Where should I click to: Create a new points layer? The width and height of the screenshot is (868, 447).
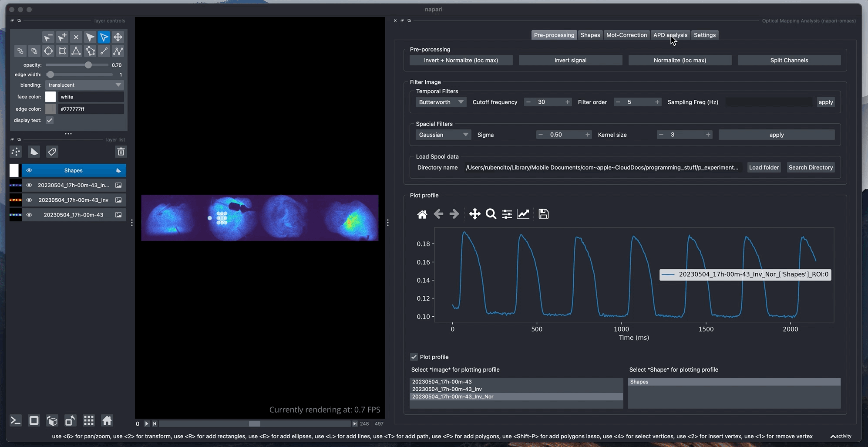pyautogui.click(x=16, y=152)
